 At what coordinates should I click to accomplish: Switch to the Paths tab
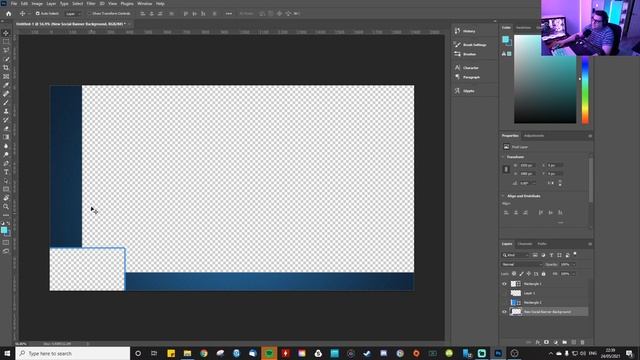(x=542, y=244)
